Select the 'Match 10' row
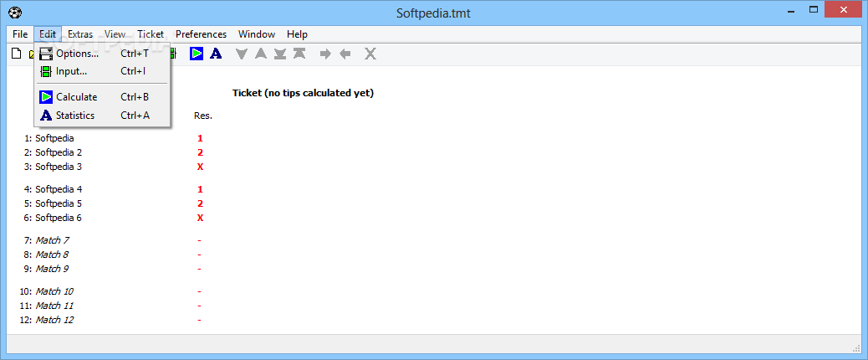868x360 pixels. pos(47,291)
